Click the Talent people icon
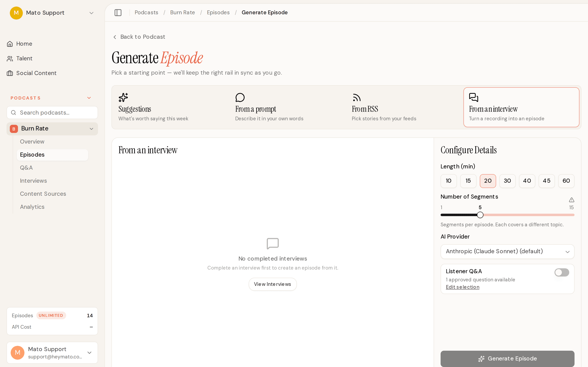This screenshot has height=367, width=588. pos(10,59)
